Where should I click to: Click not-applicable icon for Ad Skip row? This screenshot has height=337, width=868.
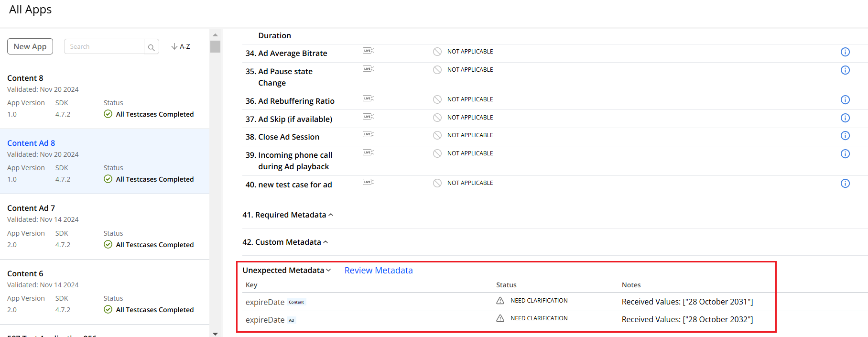(x=437, y=118)
